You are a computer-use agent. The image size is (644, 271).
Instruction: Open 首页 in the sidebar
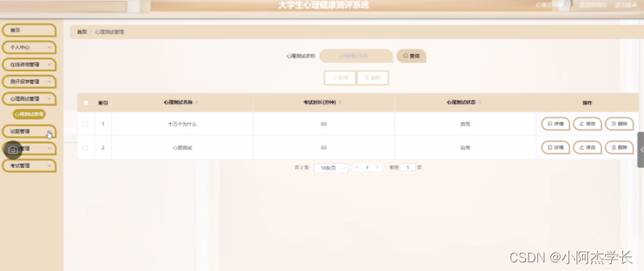(29, 30)
